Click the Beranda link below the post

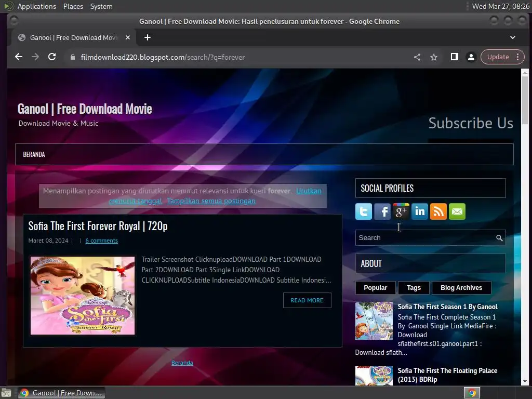pos(182,363)
